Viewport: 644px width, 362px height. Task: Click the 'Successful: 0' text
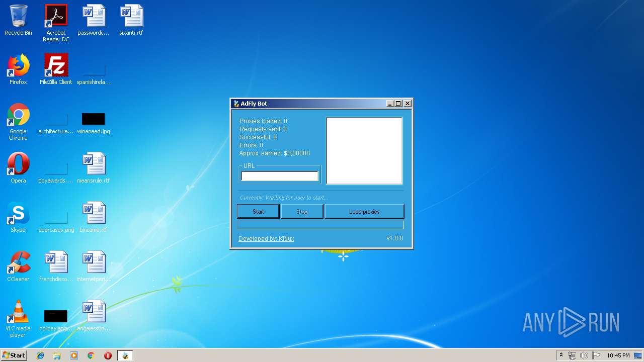[x=258, y=137]
